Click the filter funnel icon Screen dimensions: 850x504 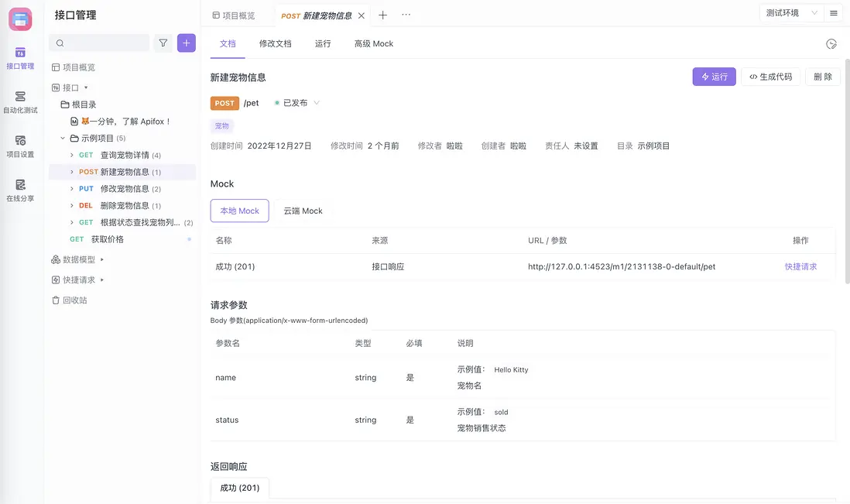163,43
